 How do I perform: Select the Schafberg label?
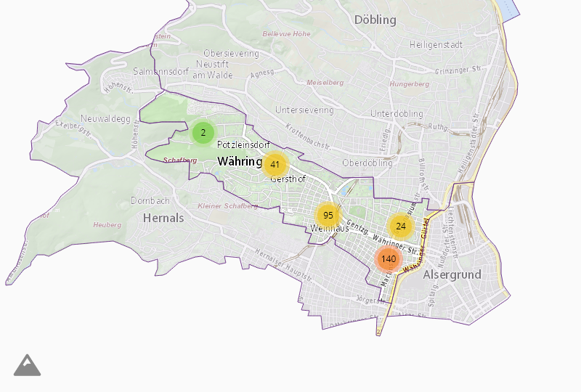coord(180,160)
